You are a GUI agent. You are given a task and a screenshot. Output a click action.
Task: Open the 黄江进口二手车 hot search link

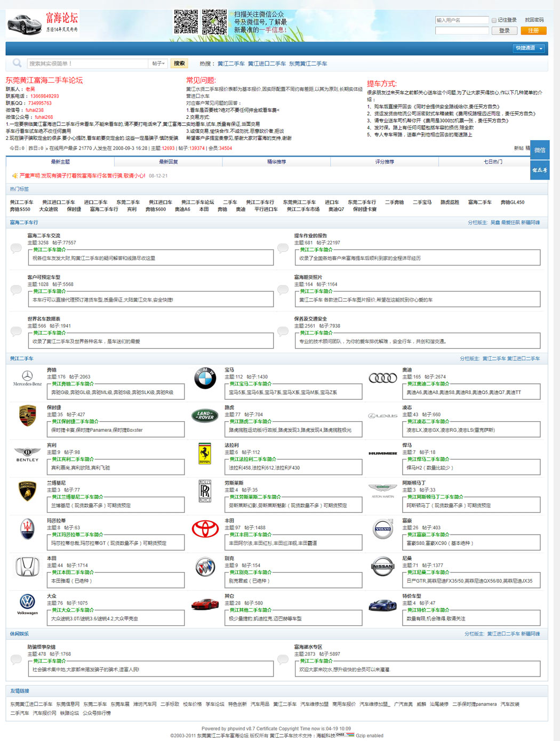point(267,64)
